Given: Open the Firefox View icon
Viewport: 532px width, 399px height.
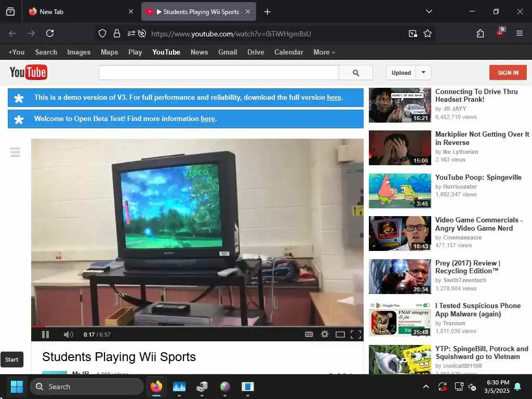Looking at the screenshot, I should [10, 11].
